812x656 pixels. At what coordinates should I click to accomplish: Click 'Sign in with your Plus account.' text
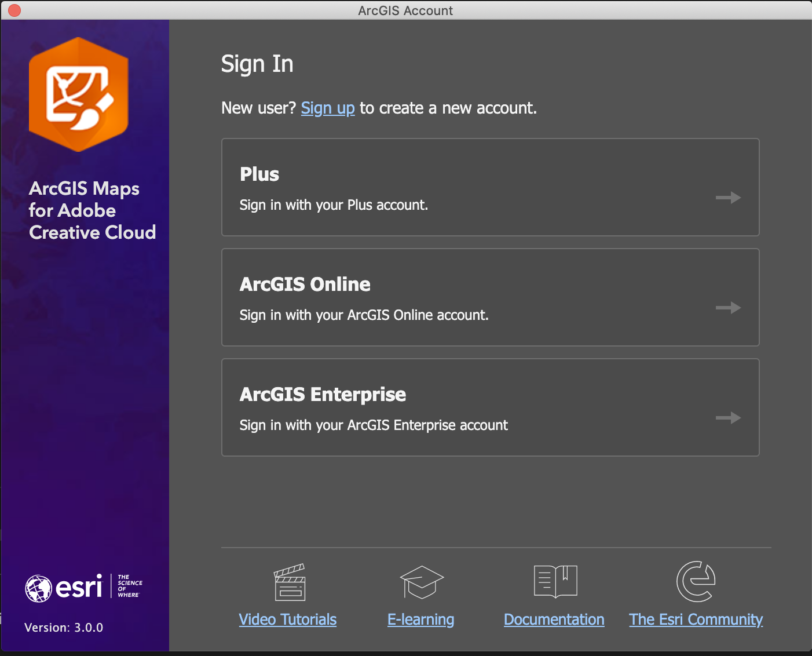click(x=334, y=205)
